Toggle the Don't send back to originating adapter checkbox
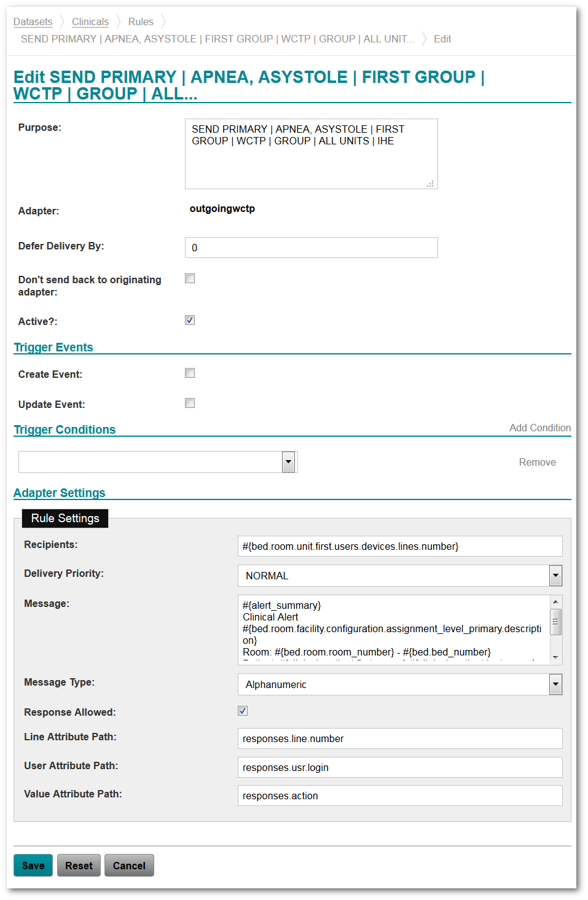 click(x=190, y=278)
